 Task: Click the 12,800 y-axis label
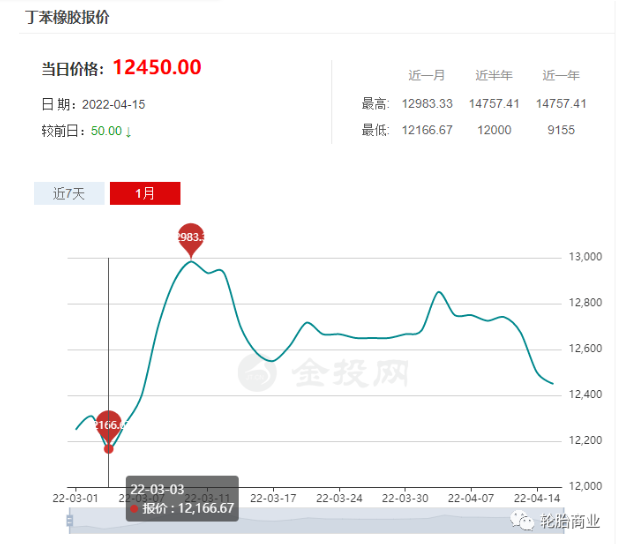585,303
